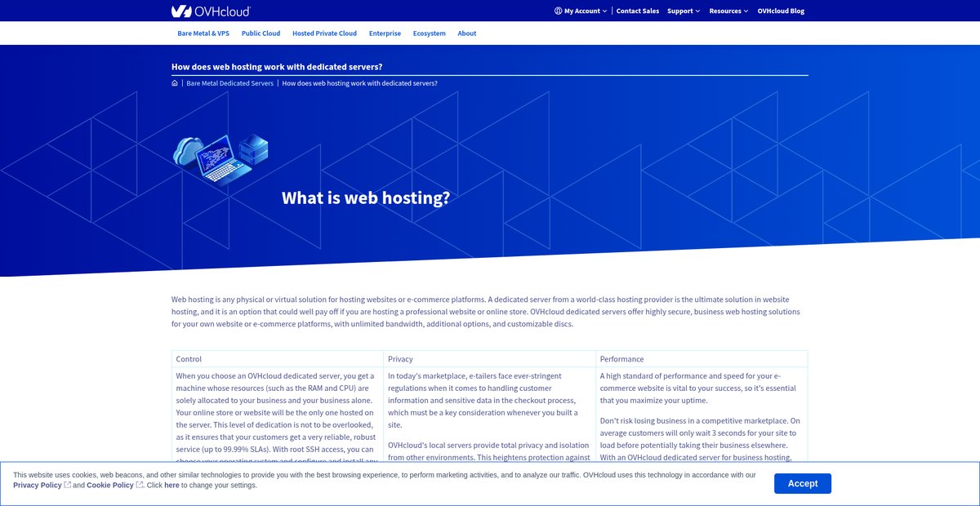The image size is (980, 506).
Task: Click the home icon in breadcrumb
Action: tap(175, 83)
